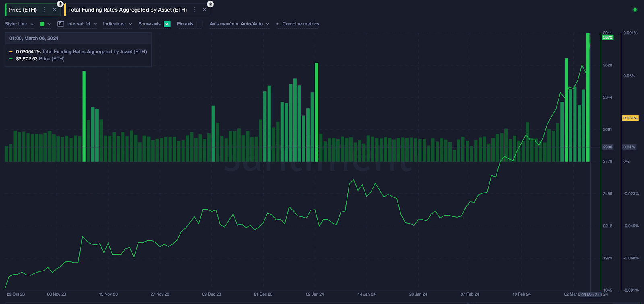This screenshot has height=304, width=644.
Task: Click Ethereum logo badge on Price tab
Action: (60, 4)
